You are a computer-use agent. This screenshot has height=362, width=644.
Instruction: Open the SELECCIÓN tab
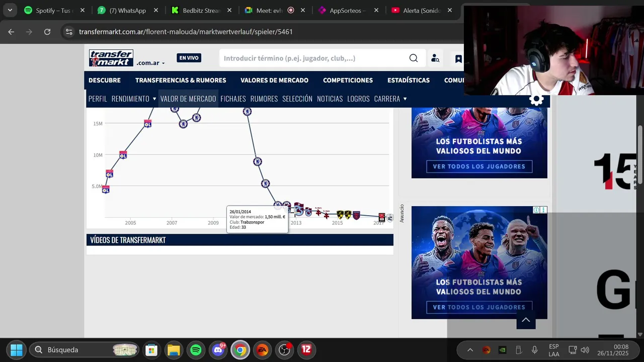click(x=297, y=99)
